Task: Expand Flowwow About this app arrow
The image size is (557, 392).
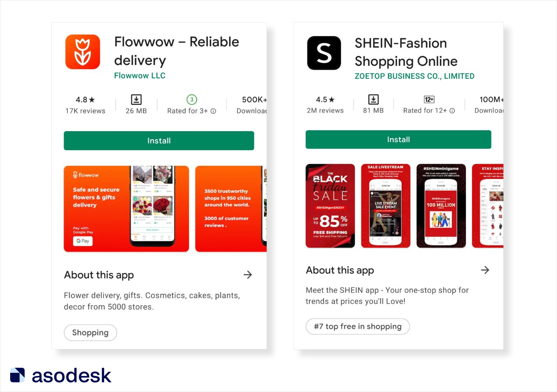Action: tap(247, 275)
